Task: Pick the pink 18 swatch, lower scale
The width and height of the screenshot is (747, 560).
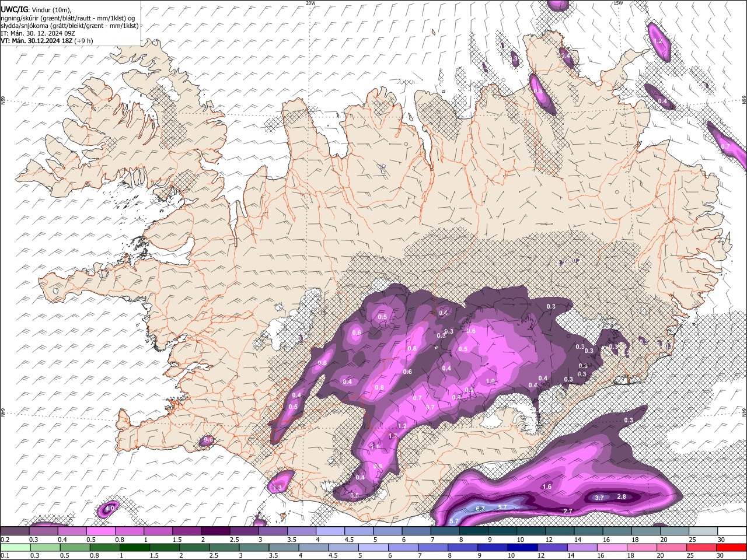Action: (x=641, y=547)
